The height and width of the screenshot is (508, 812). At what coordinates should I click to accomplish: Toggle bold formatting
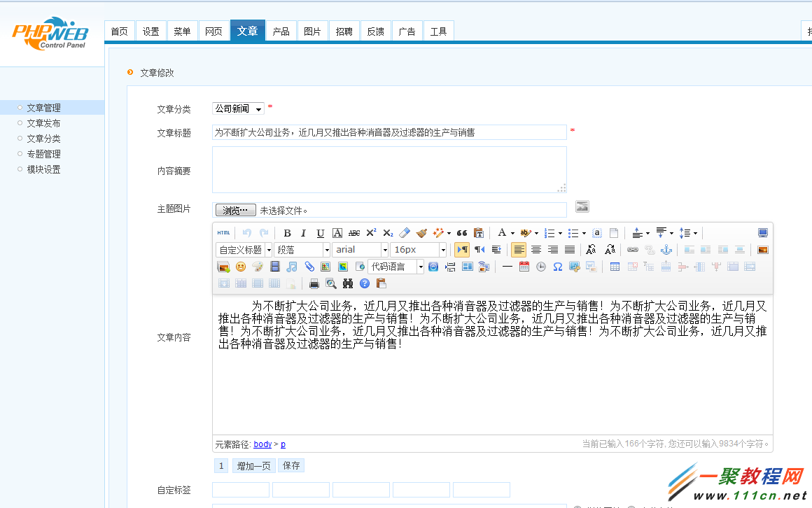tap(288, 233)
